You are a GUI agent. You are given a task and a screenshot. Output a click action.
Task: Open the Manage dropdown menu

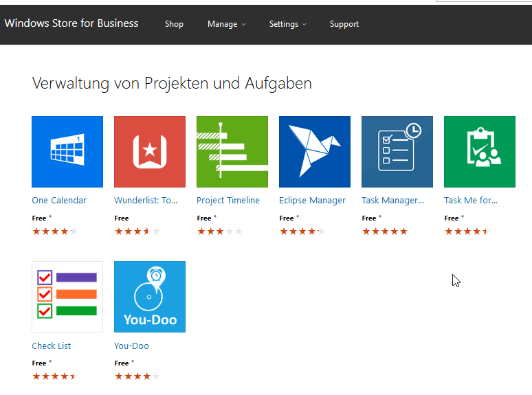point(226,24)
